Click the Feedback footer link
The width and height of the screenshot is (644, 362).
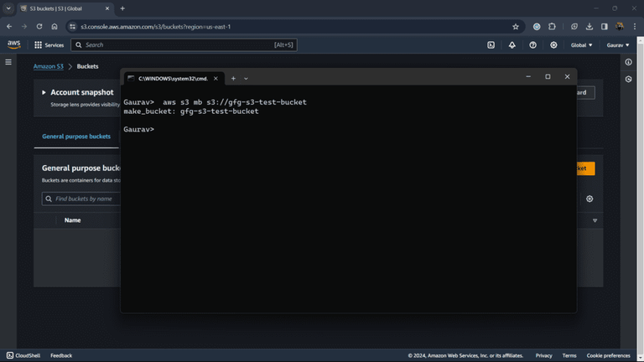(61, 355)
